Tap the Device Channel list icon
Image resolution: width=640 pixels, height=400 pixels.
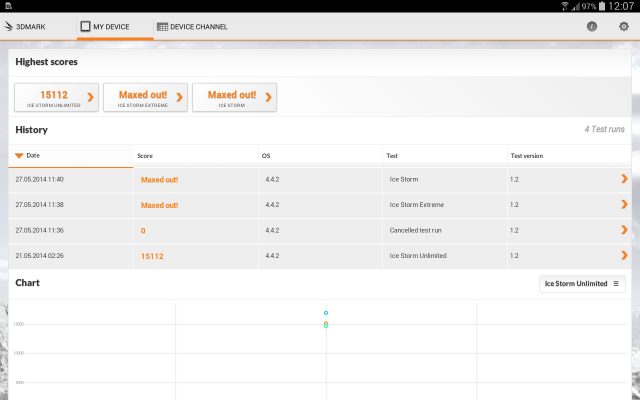coord(162,27)
